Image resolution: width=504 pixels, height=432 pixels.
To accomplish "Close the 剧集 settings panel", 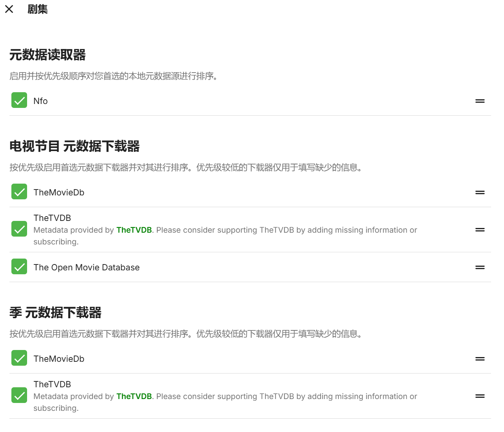I will tap(9, 9).
